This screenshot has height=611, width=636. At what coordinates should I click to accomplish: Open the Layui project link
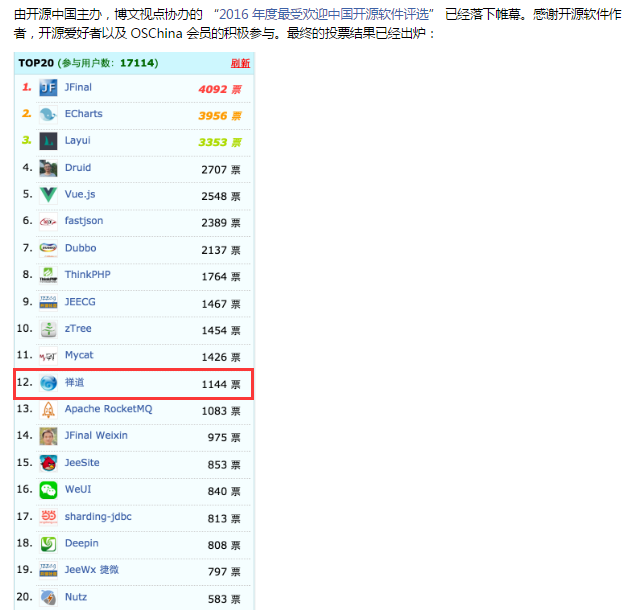click(x=77, y=141)
